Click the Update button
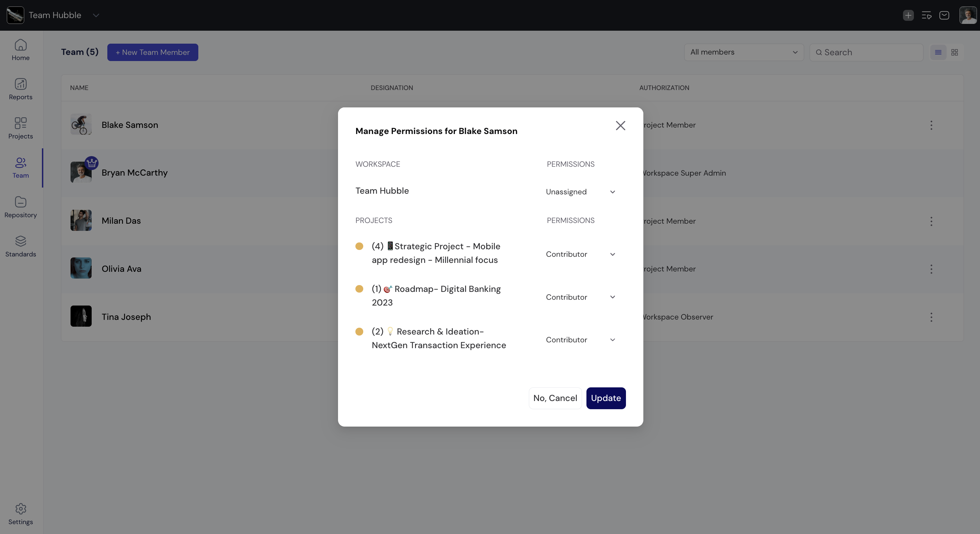Screen dimensions: 980x534 (606, 398)
